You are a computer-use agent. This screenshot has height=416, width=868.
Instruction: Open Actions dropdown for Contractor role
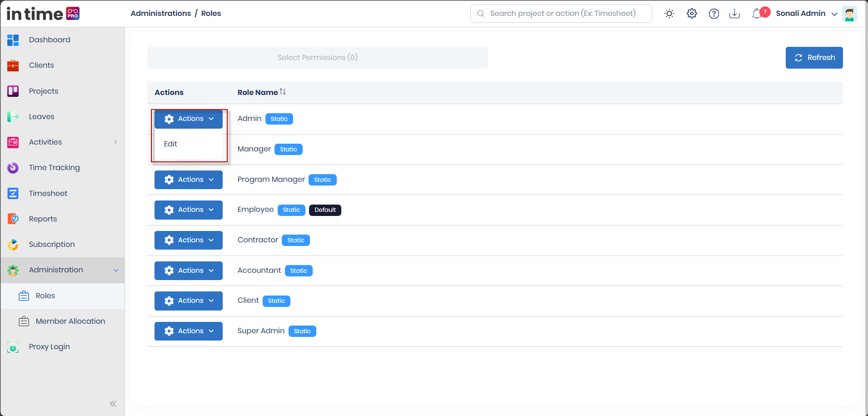[x=189, y=240]
